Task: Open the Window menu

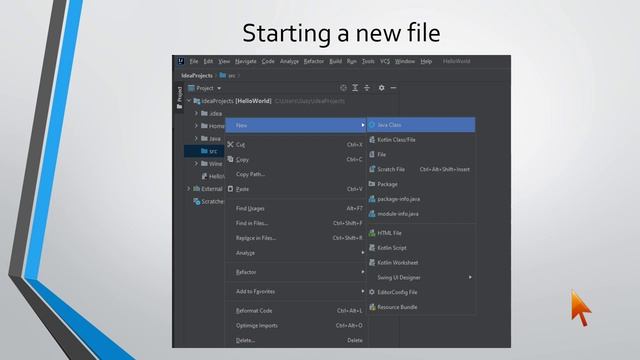Action: tap(405, 61)
